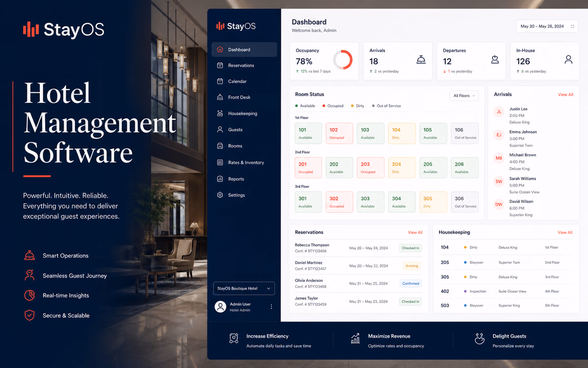View all arrivals
The width and height of the screenshot is (588, 368).
coord(565,95)
